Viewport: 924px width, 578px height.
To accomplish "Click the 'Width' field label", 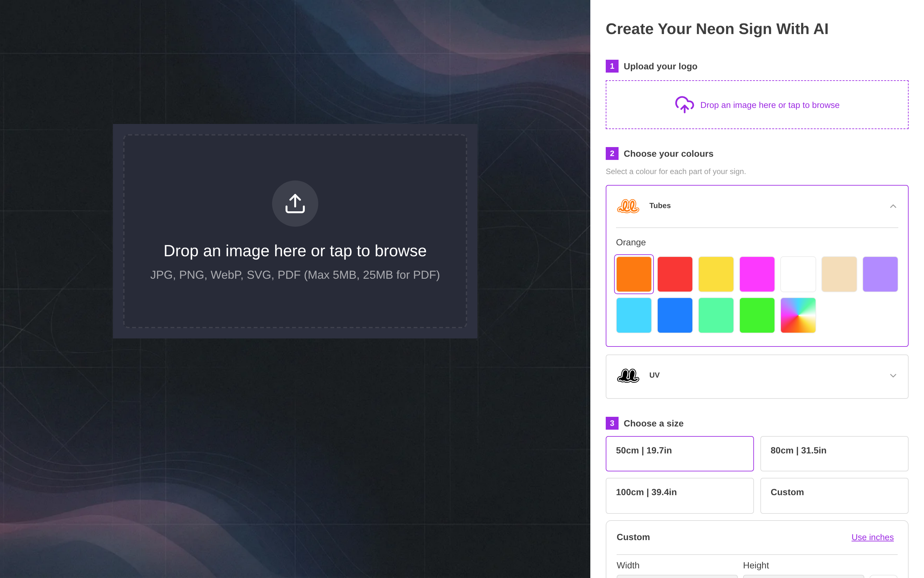I will [x=628, y=565].
